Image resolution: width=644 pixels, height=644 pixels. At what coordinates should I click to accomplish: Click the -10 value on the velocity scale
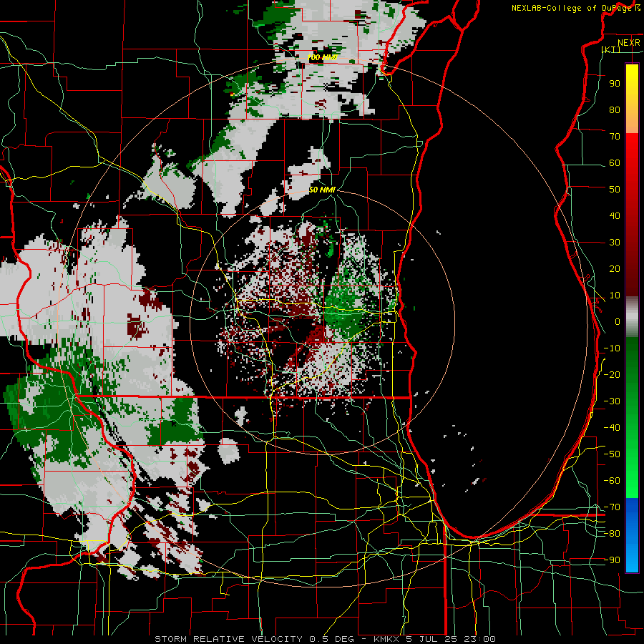pos(612,348)
